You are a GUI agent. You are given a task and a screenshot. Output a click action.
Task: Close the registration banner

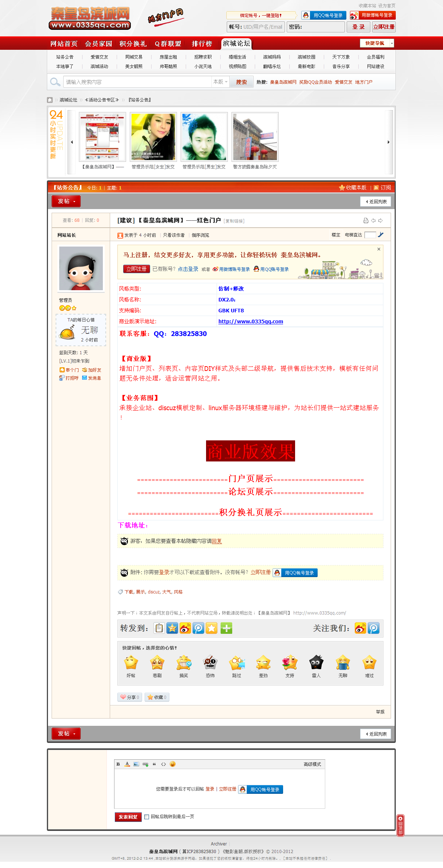(x=379, y=249)
